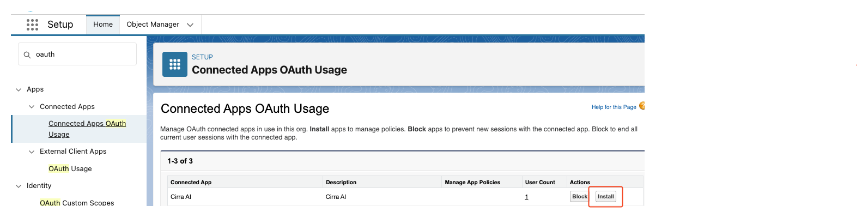Click the Quick Find search field
The width and height of the screenshot is (868, 218).
pyautogui.click(x=82, y=55)
